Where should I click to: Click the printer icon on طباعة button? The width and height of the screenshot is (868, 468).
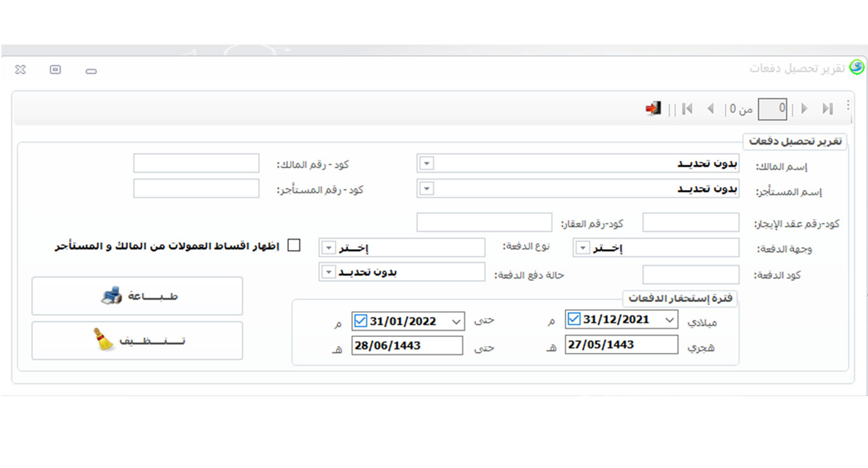pos(111,296)
